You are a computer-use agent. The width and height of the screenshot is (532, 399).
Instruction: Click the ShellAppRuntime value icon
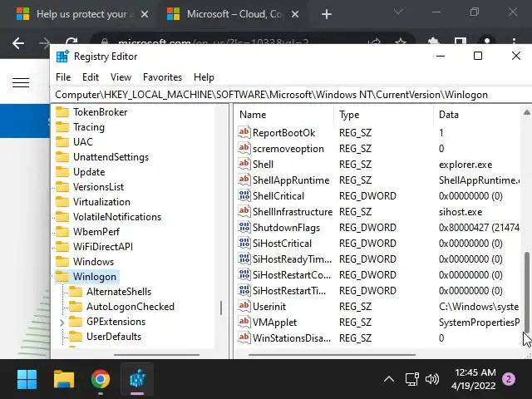244,180
